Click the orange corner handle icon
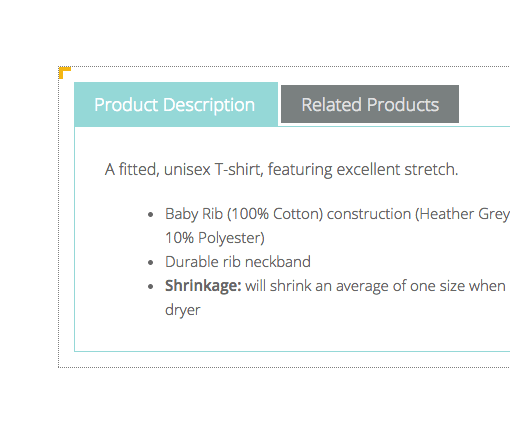Viewport: 510px width, 440px height. pos(64,72)
